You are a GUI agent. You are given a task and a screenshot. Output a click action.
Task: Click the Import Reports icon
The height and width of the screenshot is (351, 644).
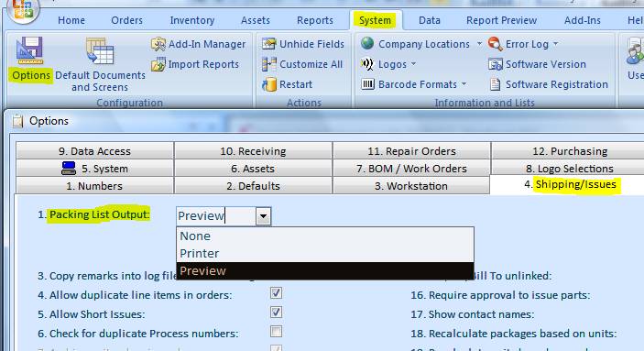[x=158, y=64]
